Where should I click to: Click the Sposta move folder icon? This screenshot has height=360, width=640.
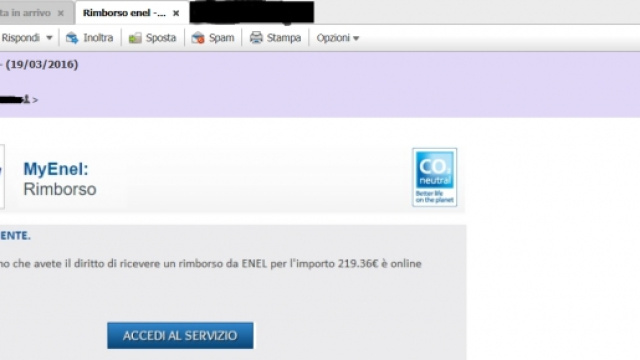point(135,38)
